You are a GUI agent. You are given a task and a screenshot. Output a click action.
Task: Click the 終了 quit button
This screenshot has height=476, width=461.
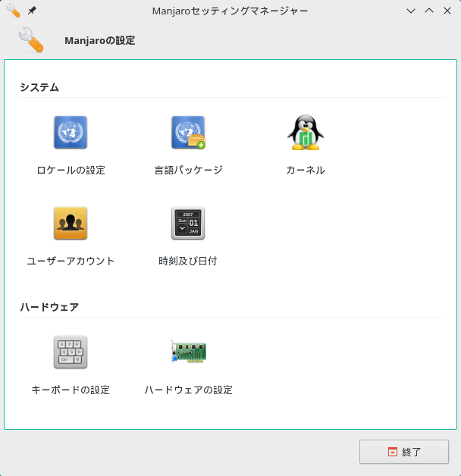404,452
